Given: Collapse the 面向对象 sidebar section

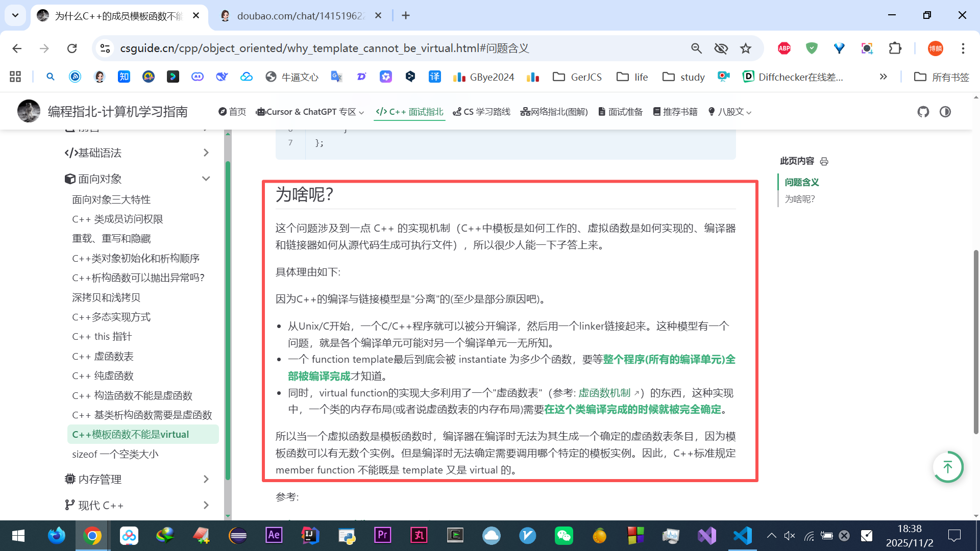Looking at the screenshot, I should point(206,179).
